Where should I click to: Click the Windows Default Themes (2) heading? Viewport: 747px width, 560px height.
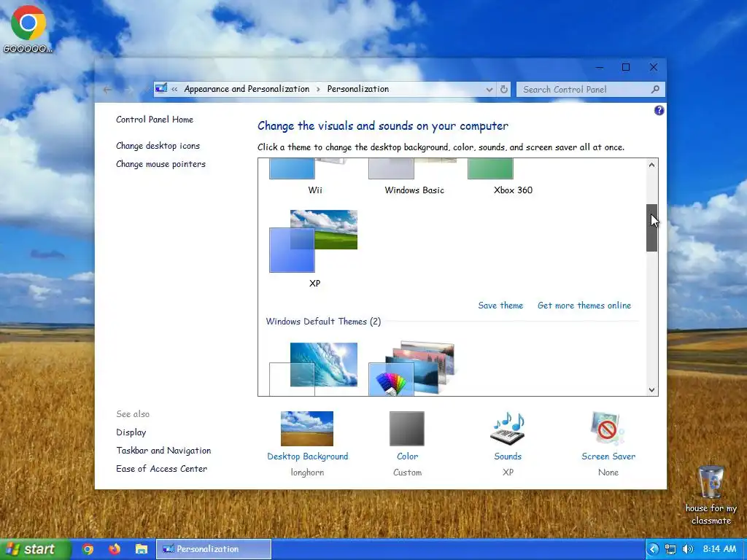coord(323,322)
